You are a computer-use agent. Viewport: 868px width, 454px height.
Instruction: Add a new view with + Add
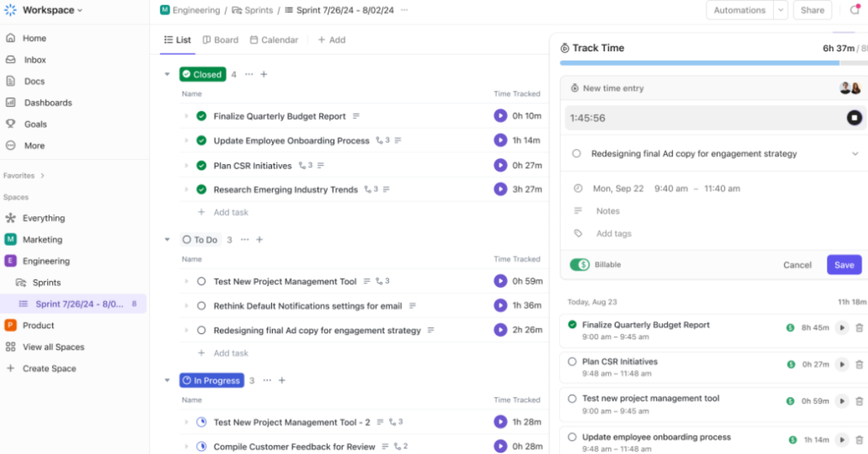coord(331,40)
